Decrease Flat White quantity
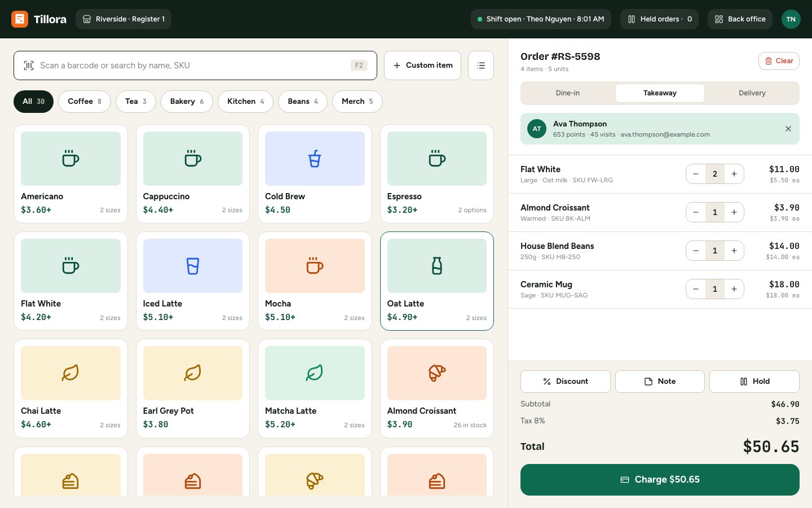This screenshot has height=508, width=812. tap(696, 174)
